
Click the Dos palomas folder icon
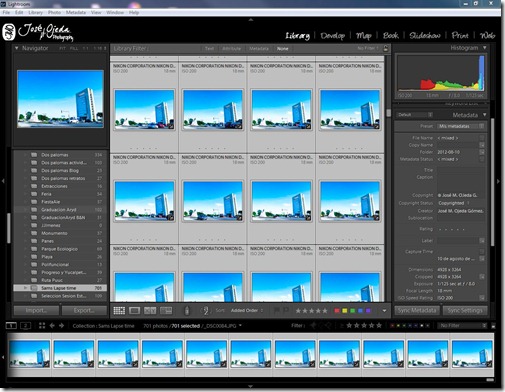(34, 155)
